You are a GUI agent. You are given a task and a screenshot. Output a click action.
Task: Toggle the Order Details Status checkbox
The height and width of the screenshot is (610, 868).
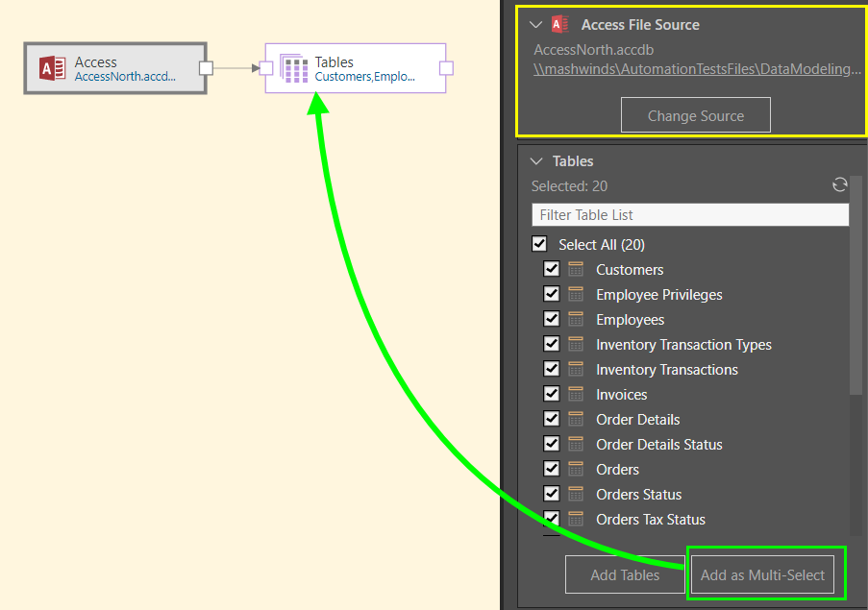552,445
